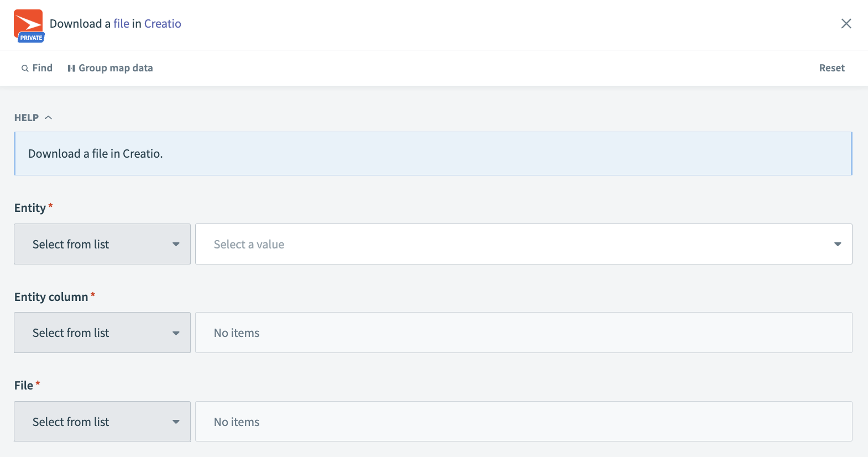The width and height of the screenshot is (868, 457).
Task: Click the help text 'Download a file in Creatio.'
Action: [x=96, y=154]
